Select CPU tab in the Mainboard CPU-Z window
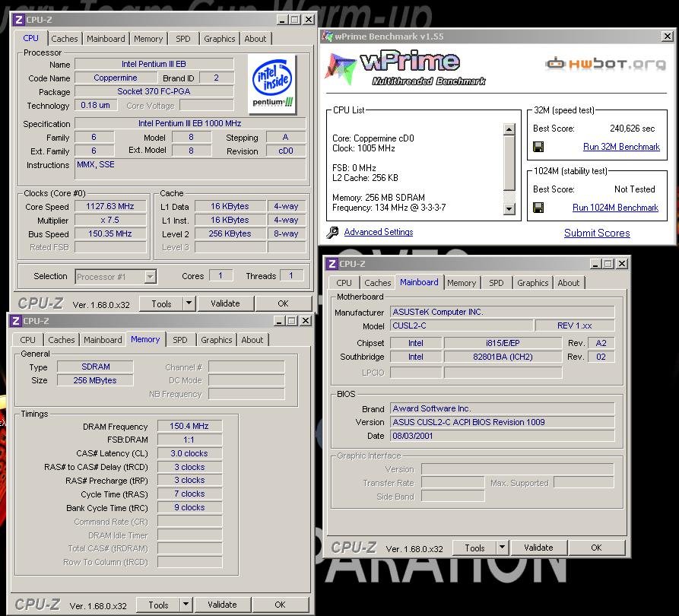The image size is (679, 616). tap(344, 283)
